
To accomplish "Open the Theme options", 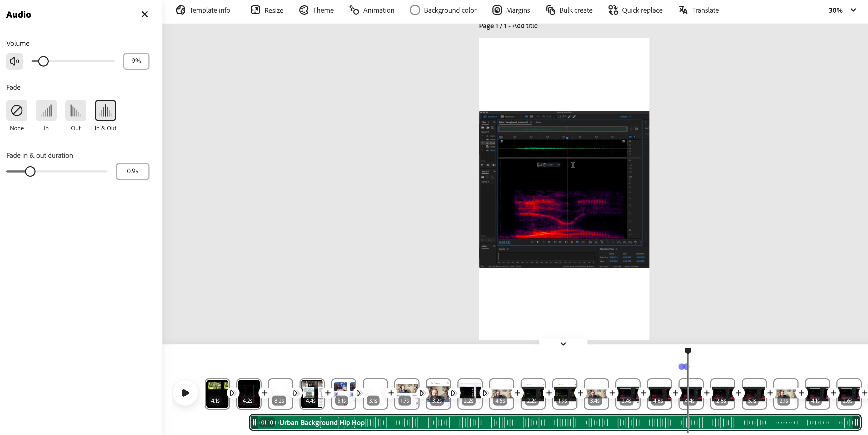I will pyautogui.click(x=316, y=10).
